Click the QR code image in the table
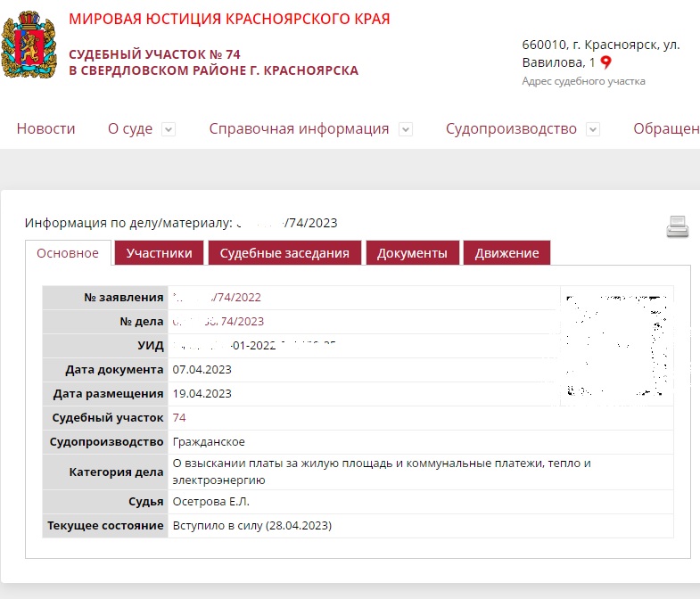 (617, 346)
